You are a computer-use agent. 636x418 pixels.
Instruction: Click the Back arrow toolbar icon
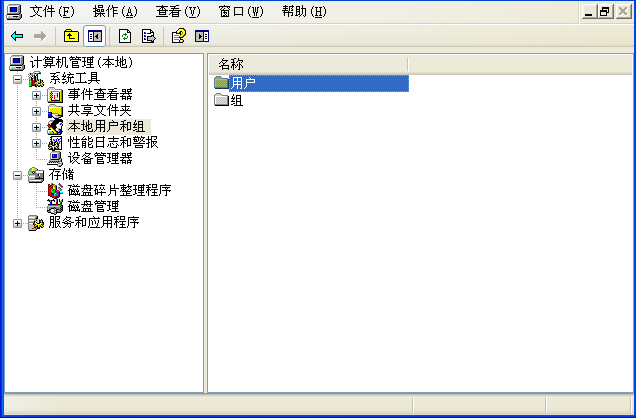(17, 36)
